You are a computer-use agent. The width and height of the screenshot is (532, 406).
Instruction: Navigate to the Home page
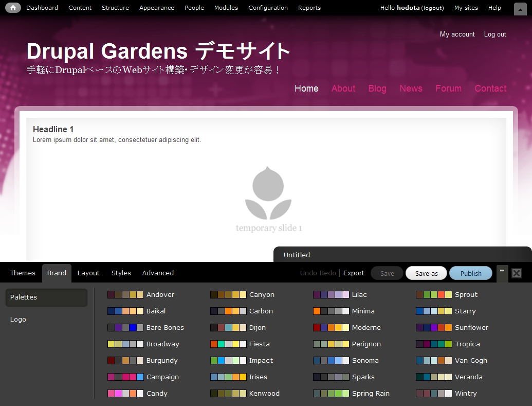click(x=306, y=89)
